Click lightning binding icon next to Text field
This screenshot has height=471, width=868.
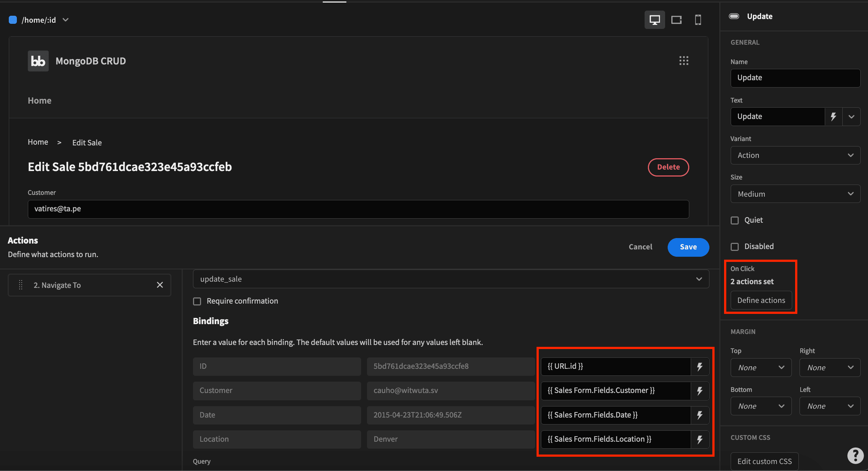coord(834,116)
